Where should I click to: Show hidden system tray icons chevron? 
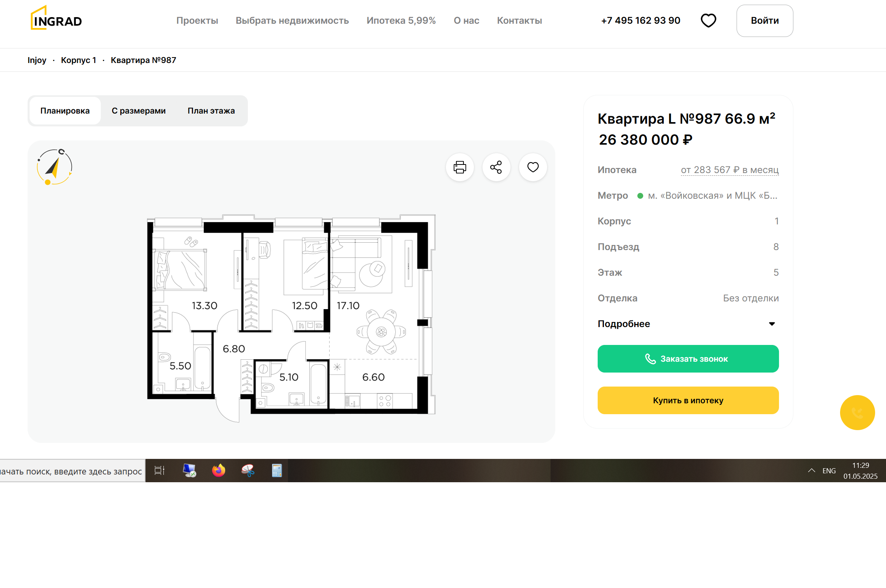pos(811,471)
